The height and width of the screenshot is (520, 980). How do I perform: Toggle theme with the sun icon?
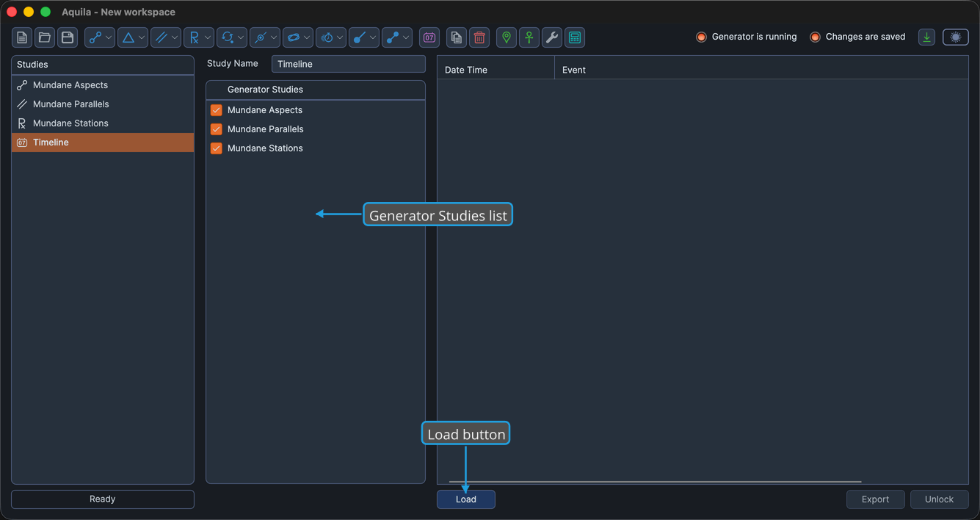[x=956, y=37]
